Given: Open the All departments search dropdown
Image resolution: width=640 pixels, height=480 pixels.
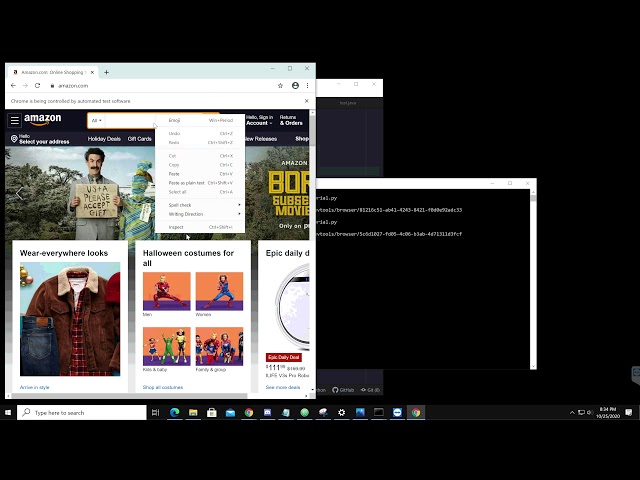Looking at the screenshot, I should (97, 120).
